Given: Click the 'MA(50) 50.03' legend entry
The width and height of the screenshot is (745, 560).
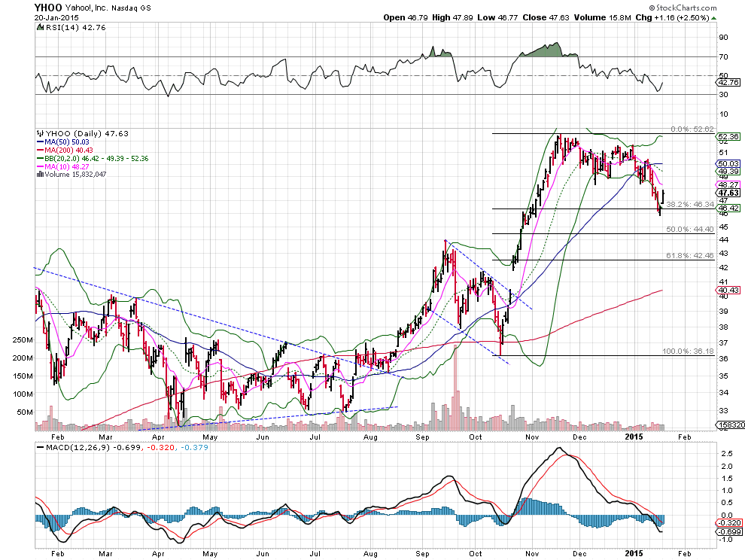Looking at the screenshot, I should (x=66, y=142).
